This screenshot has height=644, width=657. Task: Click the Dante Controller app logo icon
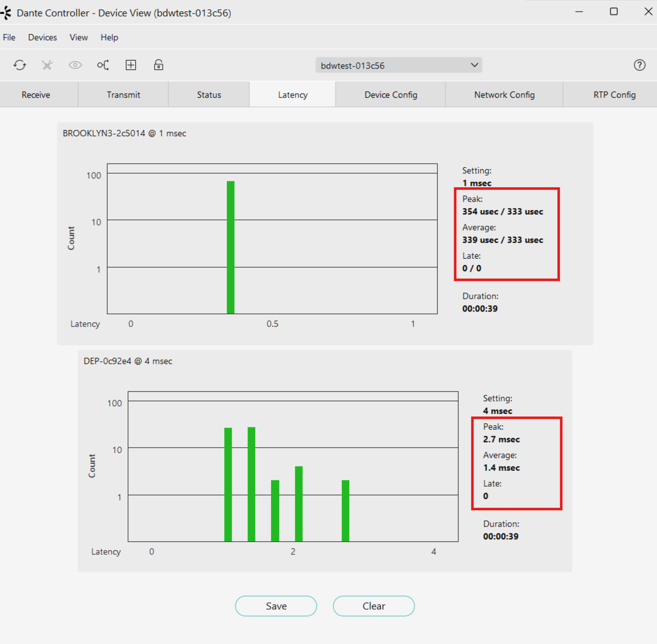coord(6,13)
